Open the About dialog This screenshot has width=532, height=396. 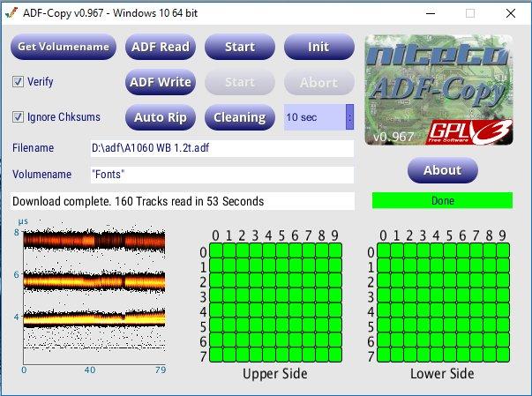tap(442, 170)
